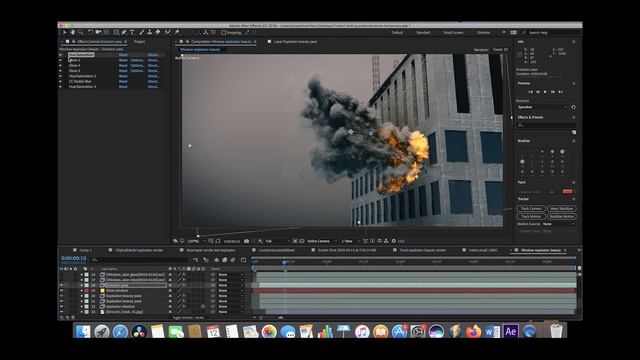Reset the CC Radial Blur effect
640x360 pixels.
tap(123, 81)
